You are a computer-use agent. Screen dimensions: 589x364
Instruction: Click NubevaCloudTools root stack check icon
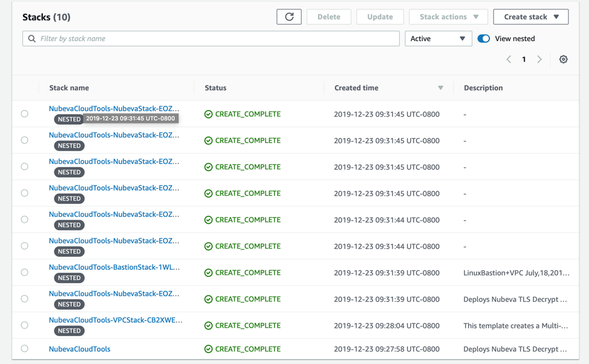(x=209, y=349)
